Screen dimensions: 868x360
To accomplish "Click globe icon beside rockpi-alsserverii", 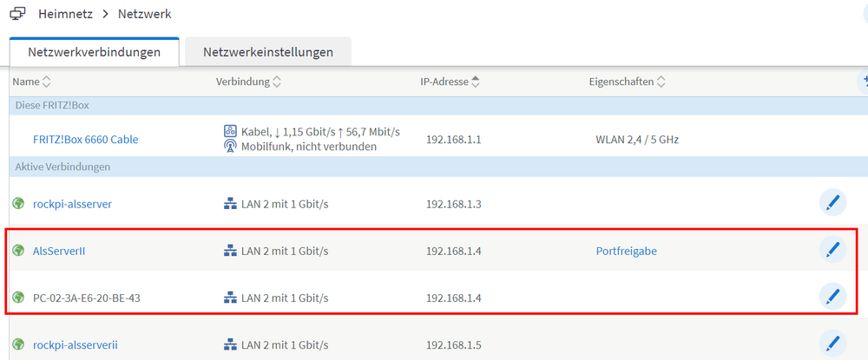I will 19,344.
